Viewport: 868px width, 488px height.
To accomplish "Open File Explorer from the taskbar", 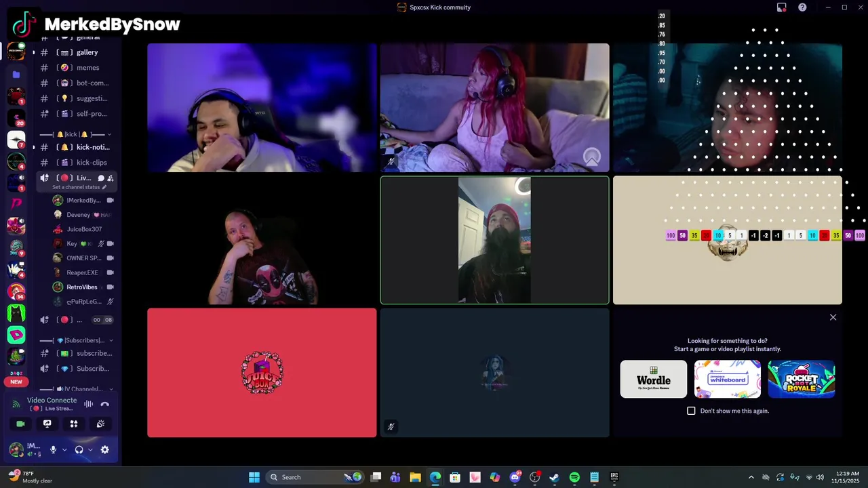I will [x=415, y=477].
